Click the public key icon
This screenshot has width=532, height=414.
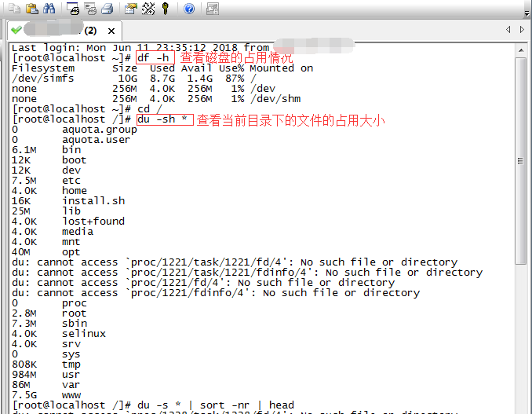[166, 9]
